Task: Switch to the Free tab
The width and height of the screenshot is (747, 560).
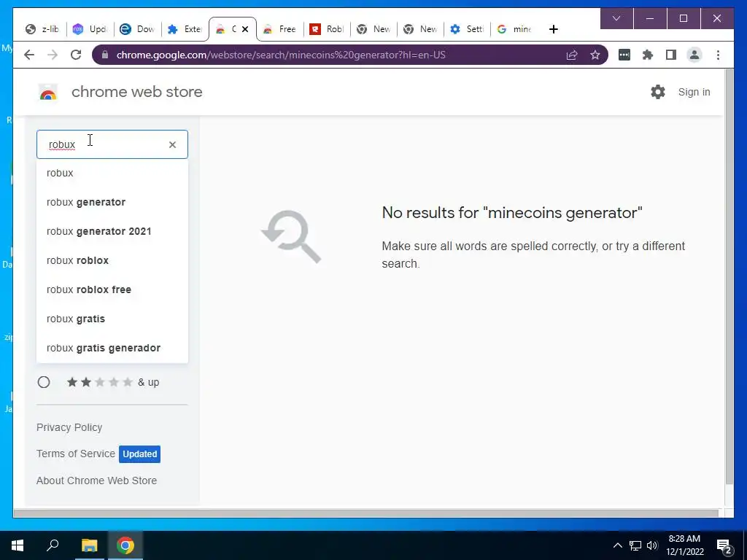Action: (x=280, y=29)
